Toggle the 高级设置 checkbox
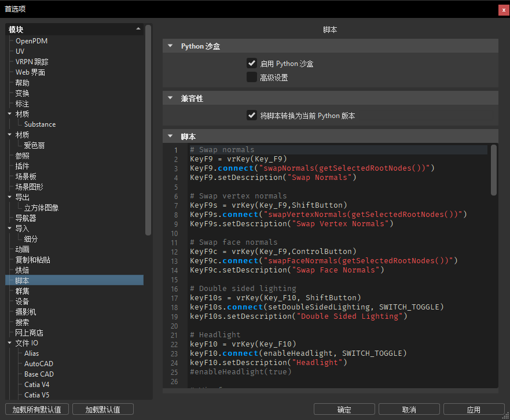 point(251,77)
